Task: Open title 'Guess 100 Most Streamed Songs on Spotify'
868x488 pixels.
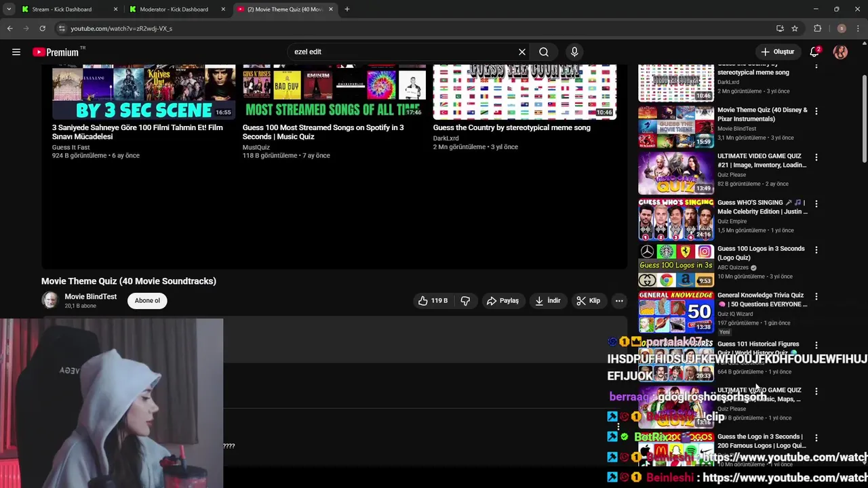Action: 323,132
